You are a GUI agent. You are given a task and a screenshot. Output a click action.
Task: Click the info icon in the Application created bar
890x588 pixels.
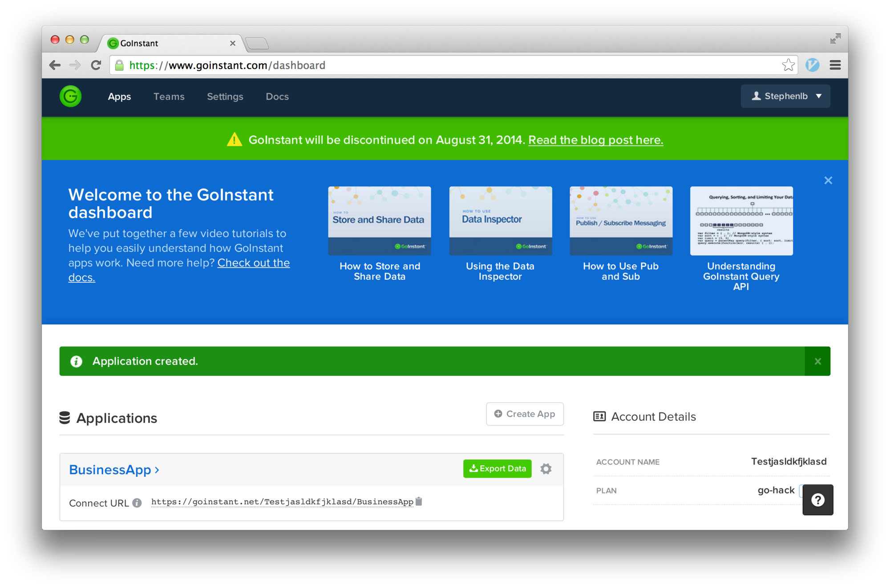click(77, 361)
